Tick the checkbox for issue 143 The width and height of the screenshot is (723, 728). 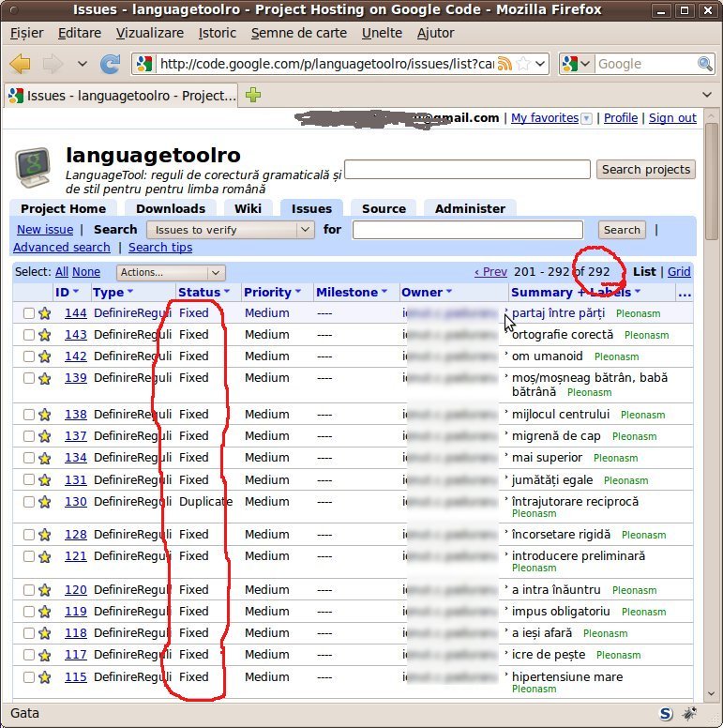pos(29,335)
